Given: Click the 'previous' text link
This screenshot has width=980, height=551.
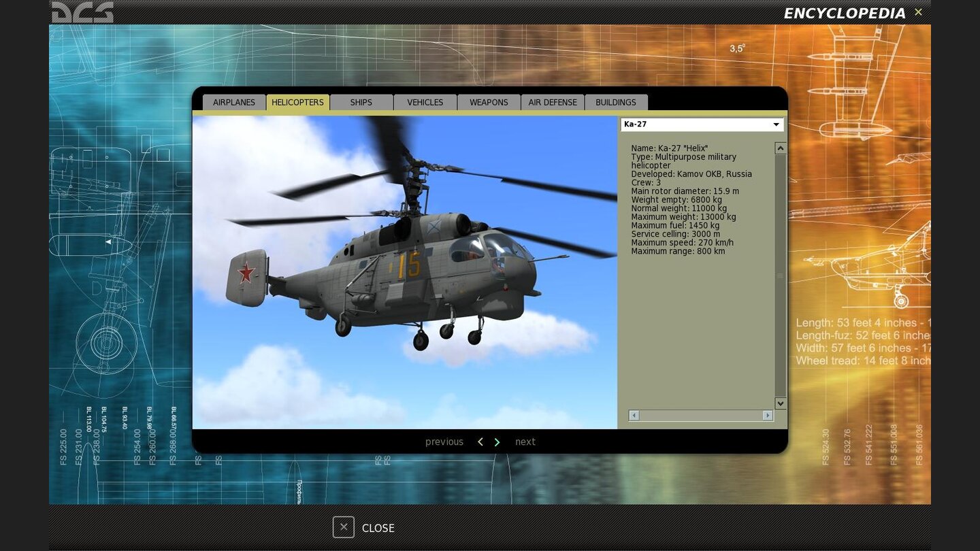Looking at the screenshot, I should [444, 442].
